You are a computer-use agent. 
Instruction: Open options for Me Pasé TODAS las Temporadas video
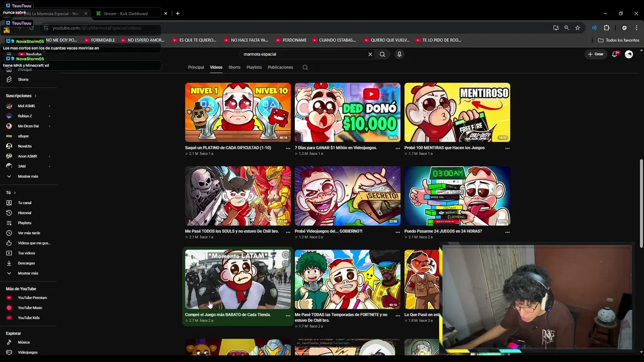pyautogui.click(x=397, y=315)
